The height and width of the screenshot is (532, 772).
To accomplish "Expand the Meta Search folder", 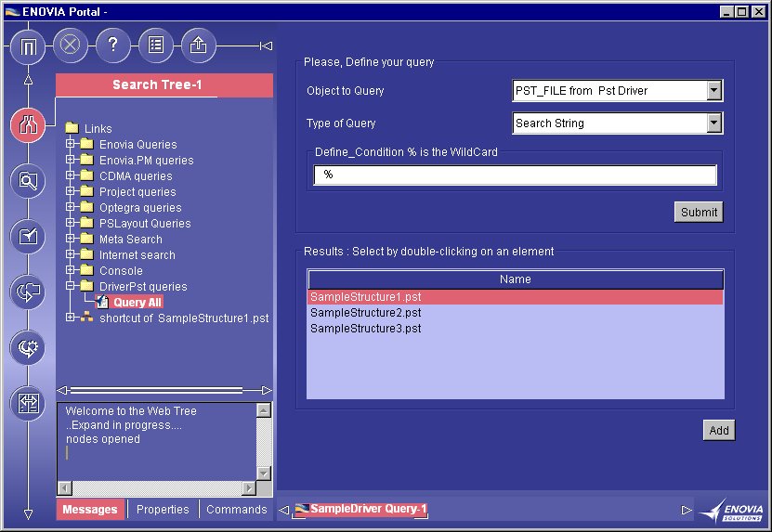I will (x=70, y=239).
